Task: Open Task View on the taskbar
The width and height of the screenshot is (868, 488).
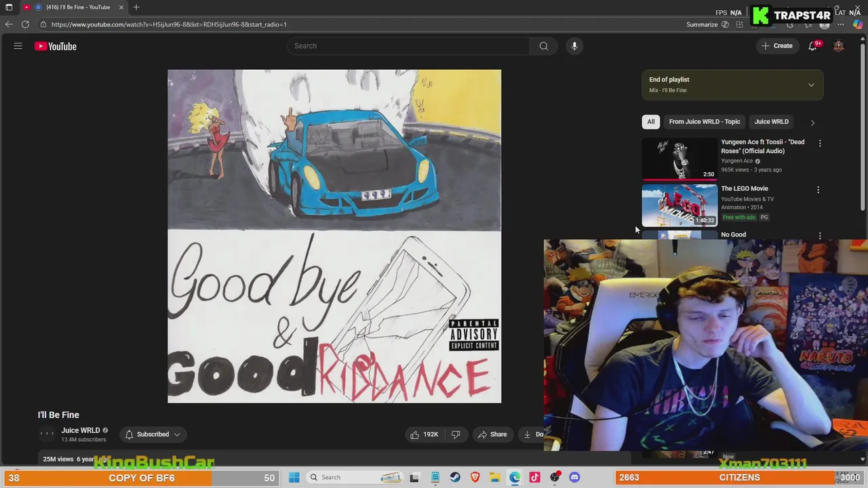Action: pos(414,477)
